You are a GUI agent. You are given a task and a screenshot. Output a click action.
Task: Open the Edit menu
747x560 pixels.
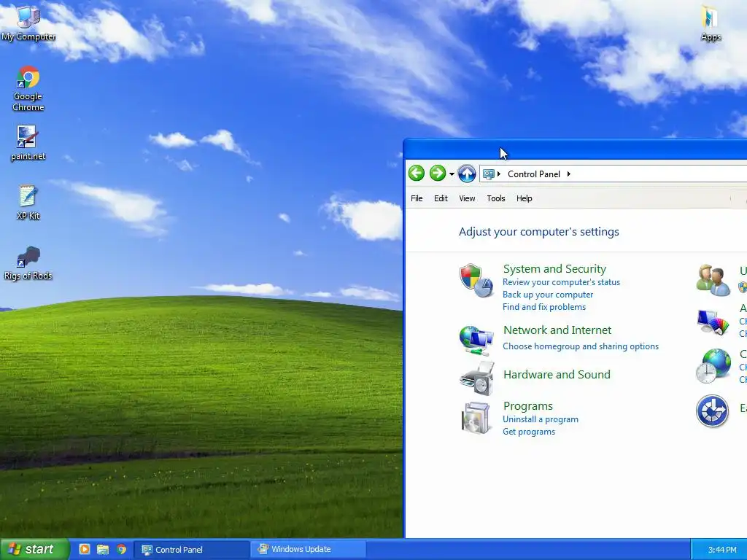point(441,198)
